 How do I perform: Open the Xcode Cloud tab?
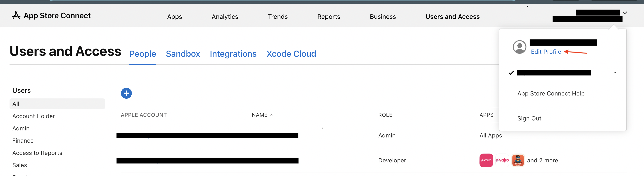291,54
